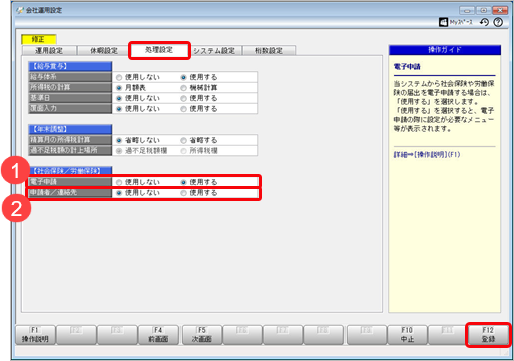The image size is (514, 361).
Task: Click the F5 次画面 button
Action: (x=202, y=335)
